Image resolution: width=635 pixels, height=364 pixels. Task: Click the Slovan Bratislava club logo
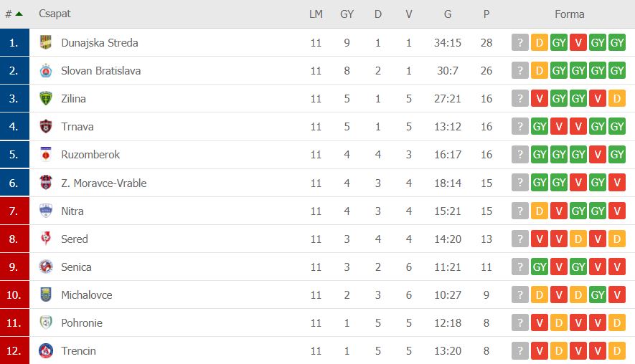[x=46, y=71]
